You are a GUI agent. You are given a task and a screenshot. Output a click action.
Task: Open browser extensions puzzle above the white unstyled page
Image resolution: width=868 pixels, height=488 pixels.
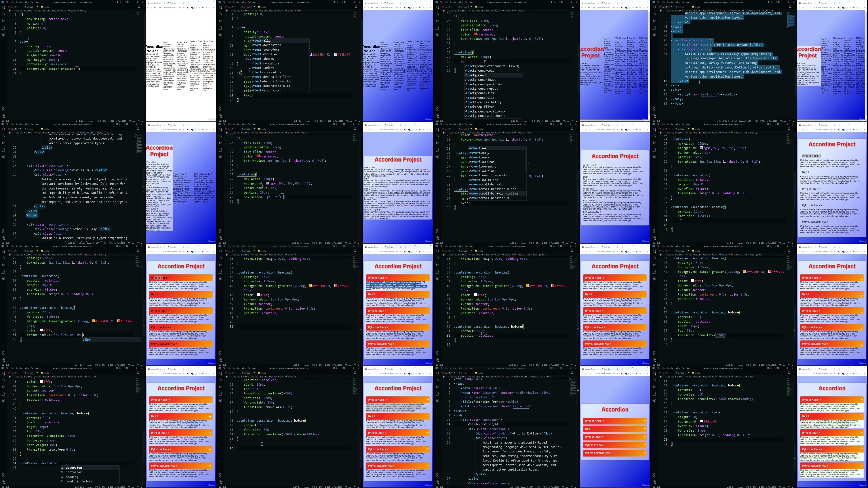203,7
